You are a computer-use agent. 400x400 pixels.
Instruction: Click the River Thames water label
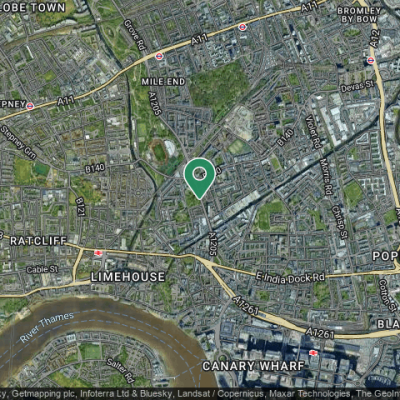47,327
